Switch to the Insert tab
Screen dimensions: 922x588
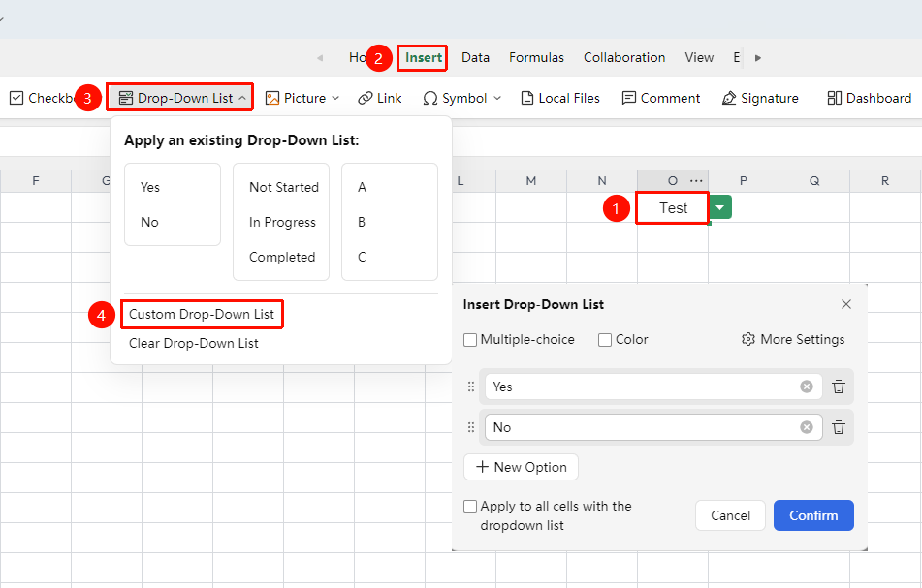coord(424,57)
